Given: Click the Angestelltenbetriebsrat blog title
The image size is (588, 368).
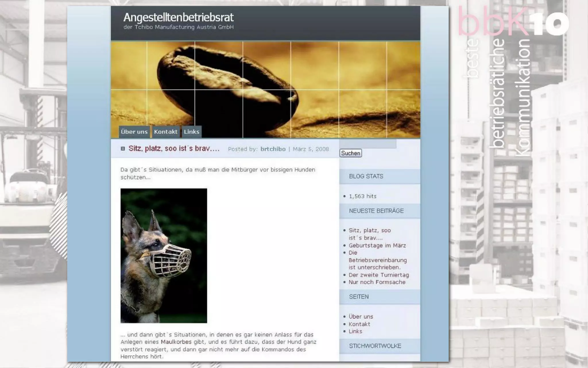Looking at the screenshot, I should [178, 18].
